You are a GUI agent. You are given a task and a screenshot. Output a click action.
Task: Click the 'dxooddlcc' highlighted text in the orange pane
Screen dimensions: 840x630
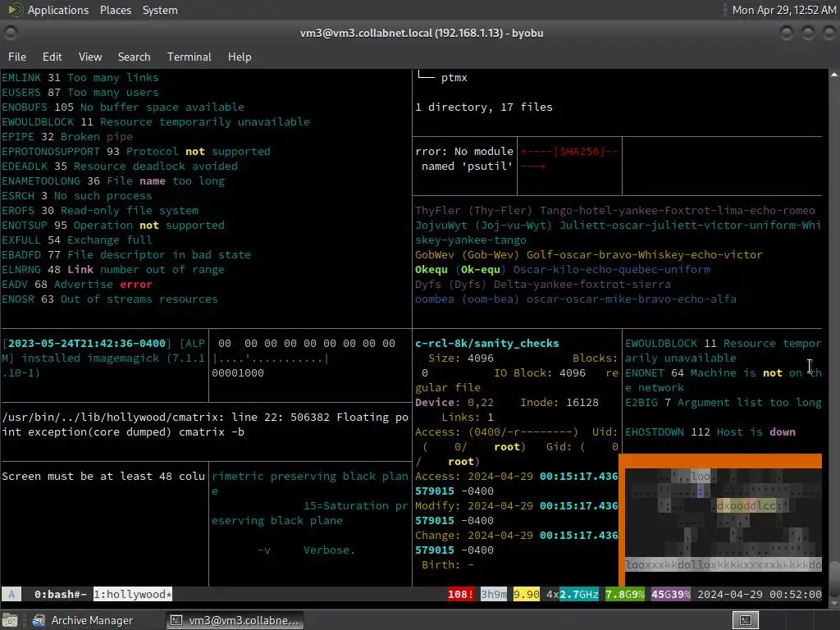[746, 505]
